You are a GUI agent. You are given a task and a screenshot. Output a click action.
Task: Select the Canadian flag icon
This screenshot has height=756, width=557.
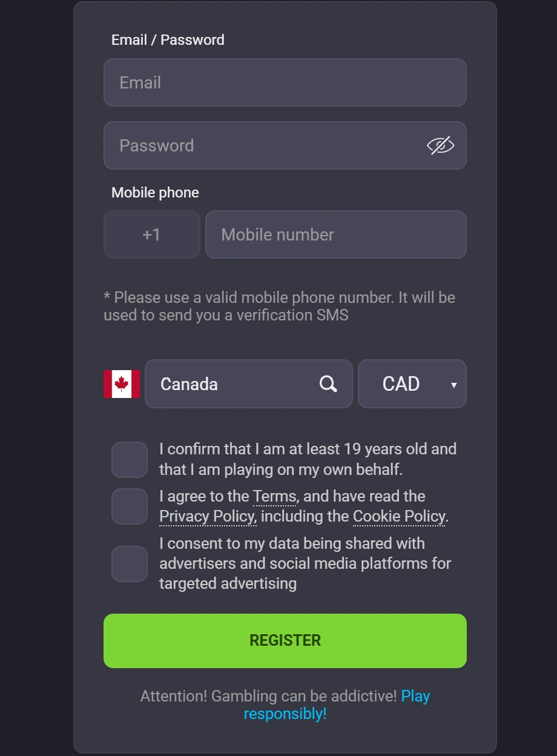click(x=122, y=383)
